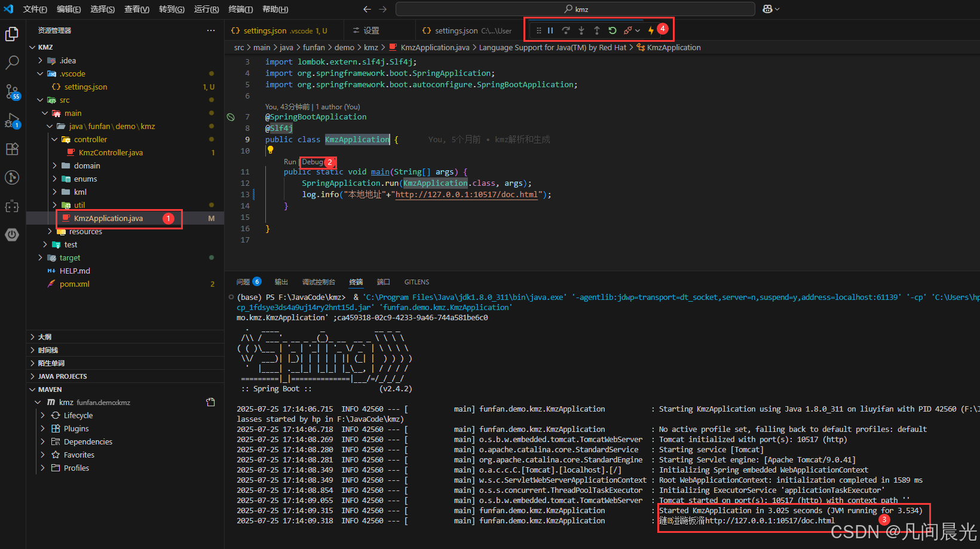Click the Hot Code Replace lightning icon

coord(651,30)
